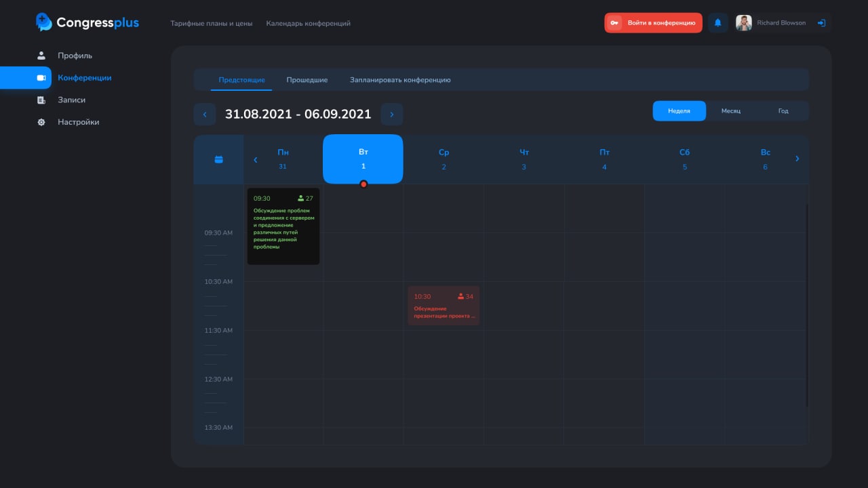
Task: Click the calendar icon in the weekday header
Action: (x=218, y=159)
